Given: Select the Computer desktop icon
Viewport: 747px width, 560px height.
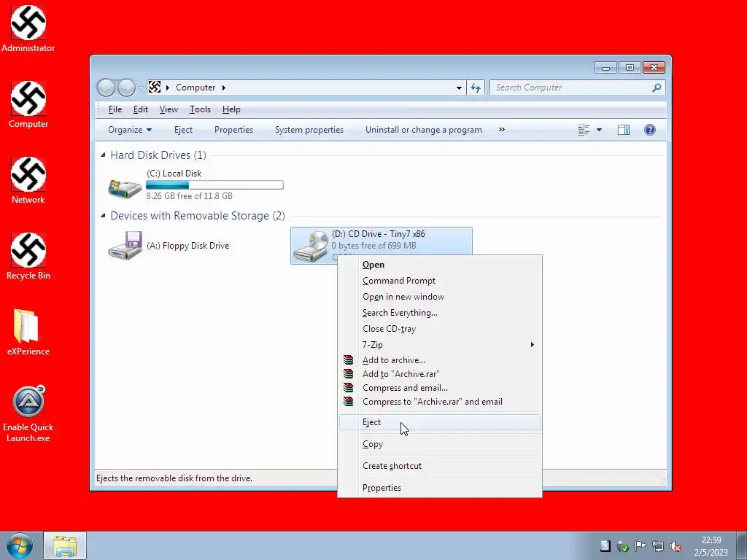Looking at the screenshot, I should (28, 105).
